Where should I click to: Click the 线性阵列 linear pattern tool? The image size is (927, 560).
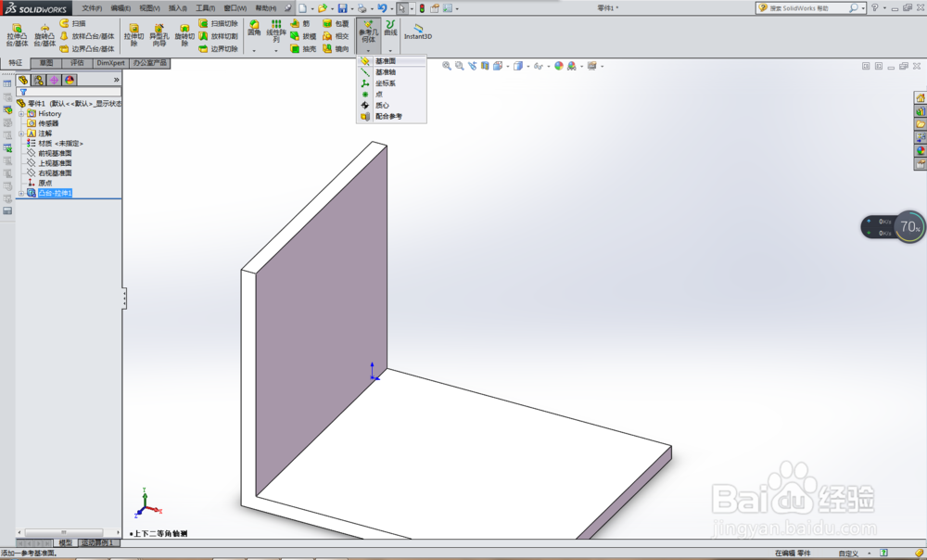tap(276, 31)
